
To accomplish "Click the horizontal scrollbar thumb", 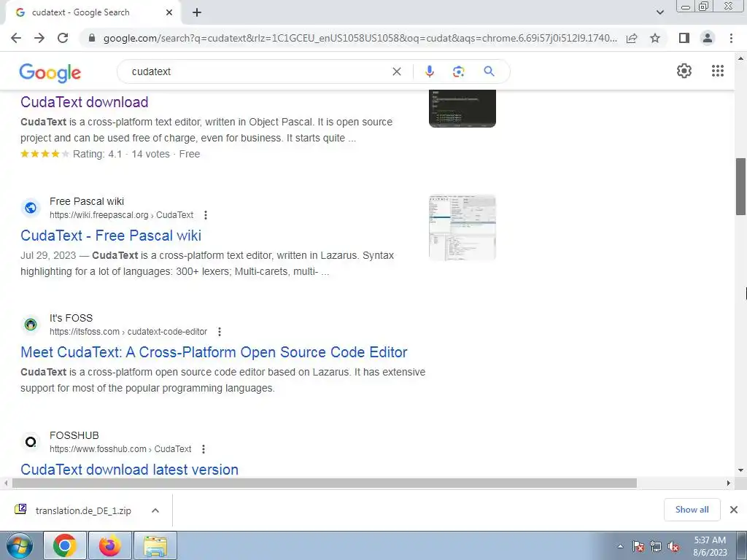I will 325,483.
